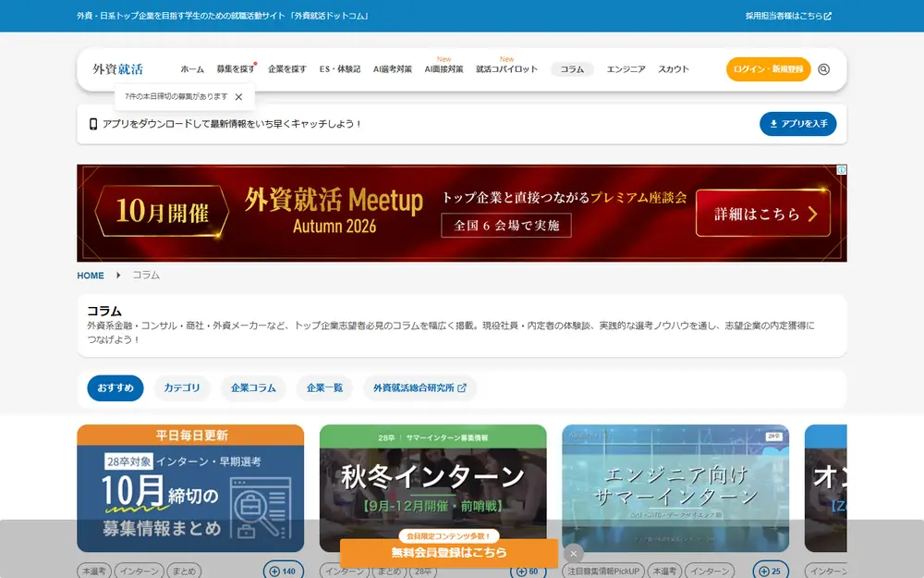Image resolution: width=924 pixels, height=578 pixels.
Task: Click the コラム page heading text
Action: pos(104,311)
